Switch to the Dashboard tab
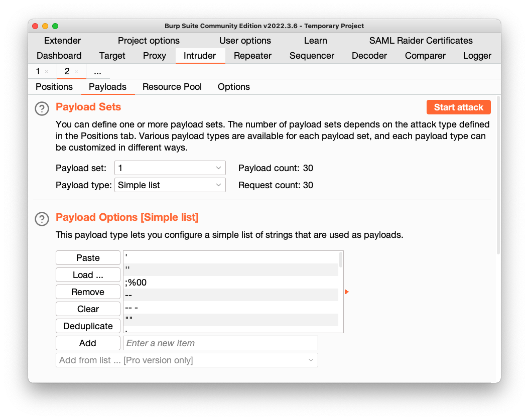The width and height of the screenshot is (529, 420). tap(59, 56)
